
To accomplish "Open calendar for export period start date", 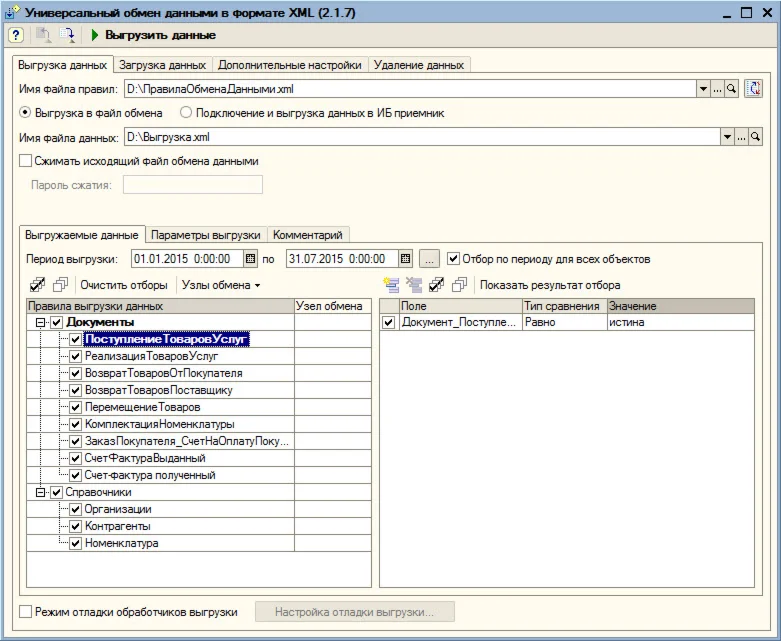I will [x=251, y=259].
